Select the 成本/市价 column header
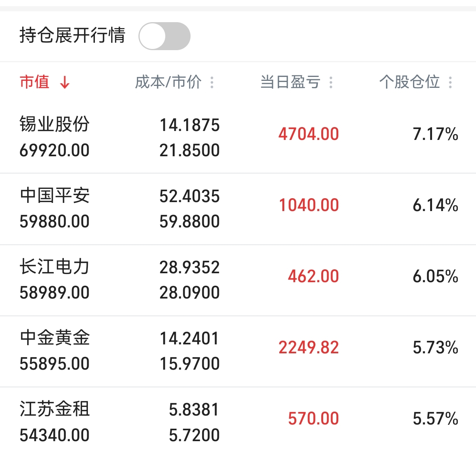Screen dimensions: 476x454 point(168,82)
